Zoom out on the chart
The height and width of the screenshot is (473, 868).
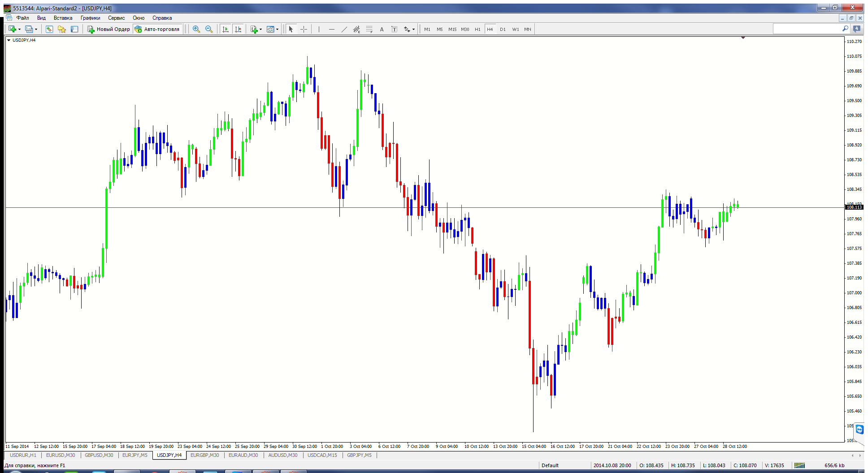point(209,29)
